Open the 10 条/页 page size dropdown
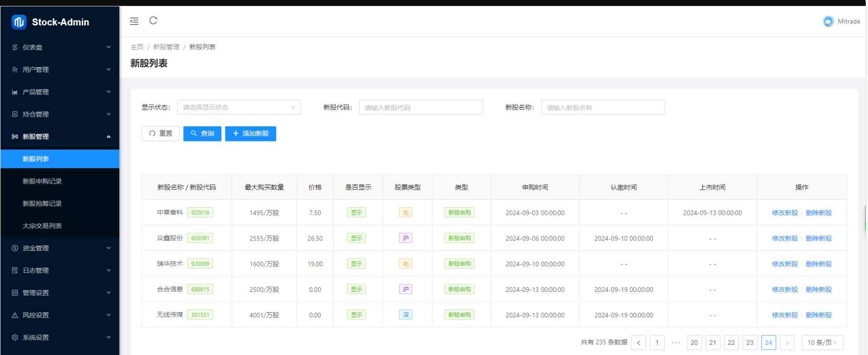The width and height of the screenshot is (868, 355). pyautogui.click(x=822, y=343)
